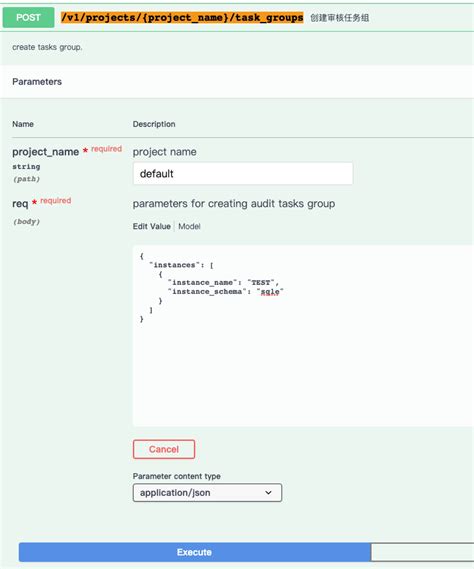Click the Description column header

tap(154, 124)
